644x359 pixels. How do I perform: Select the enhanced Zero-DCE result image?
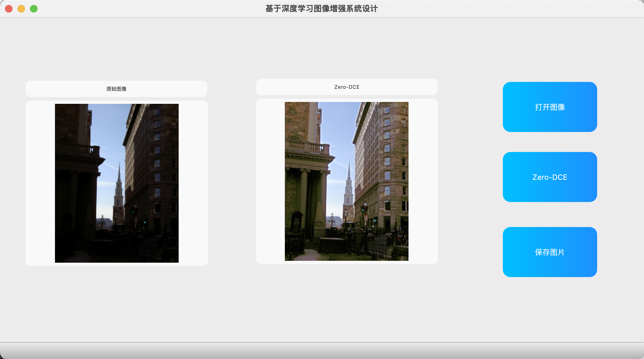tap(346, 181)
